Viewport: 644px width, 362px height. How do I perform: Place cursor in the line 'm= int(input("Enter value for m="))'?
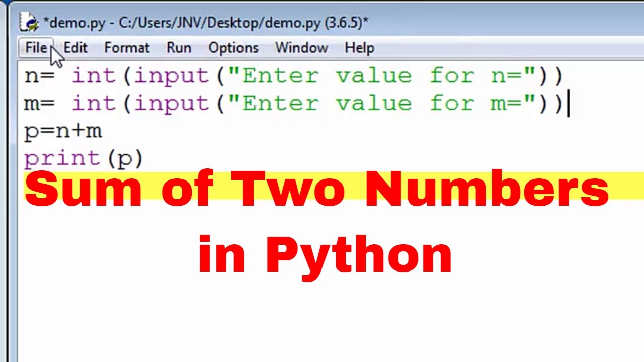294,104
